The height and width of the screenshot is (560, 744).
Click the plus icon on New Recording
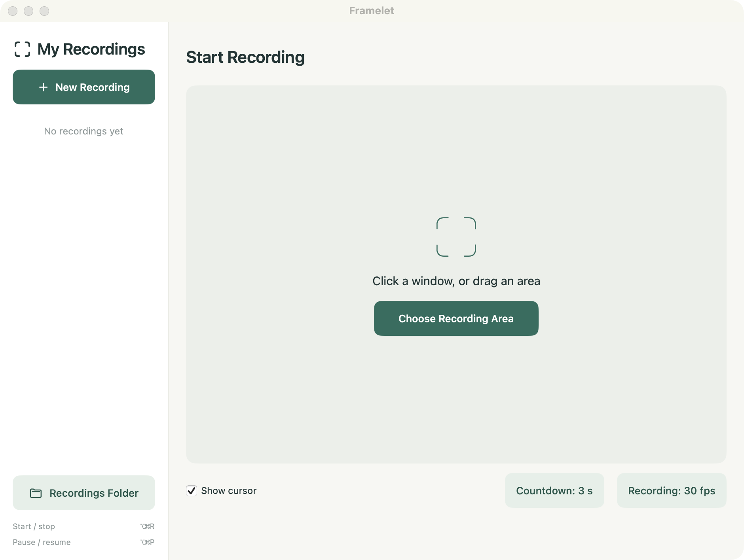tap(44, 87)
